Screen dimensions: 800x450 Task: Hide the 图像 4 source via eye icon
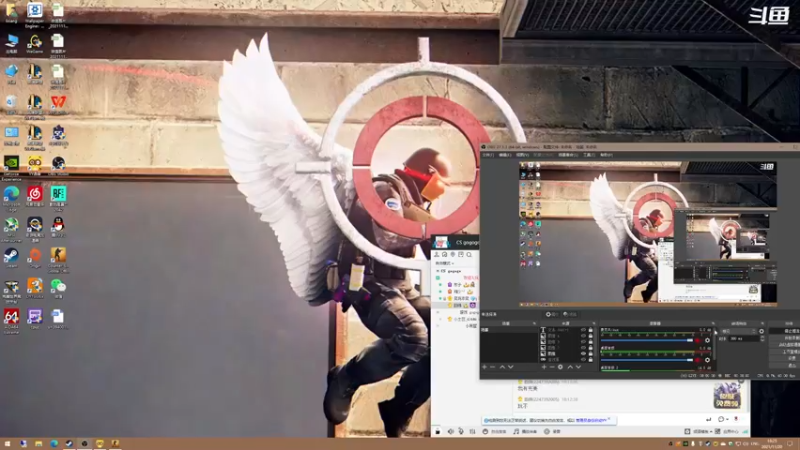tap(584, 336)
